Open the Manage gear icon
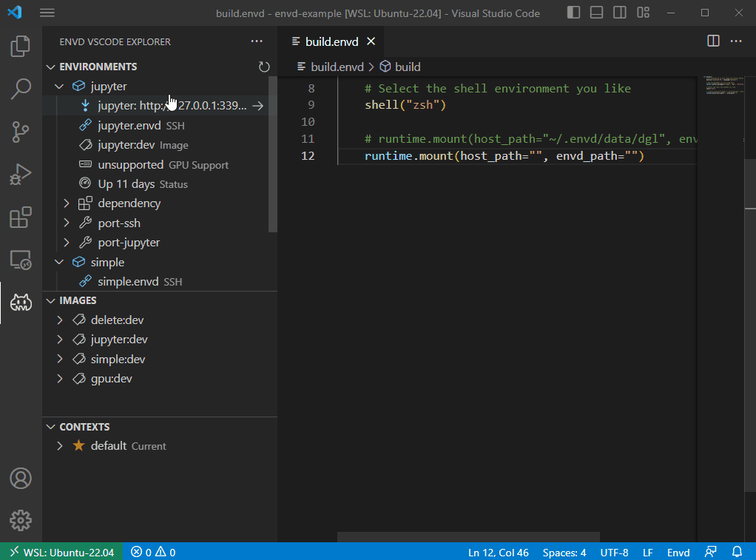The image size is (756, 560). tap(21, 521)
